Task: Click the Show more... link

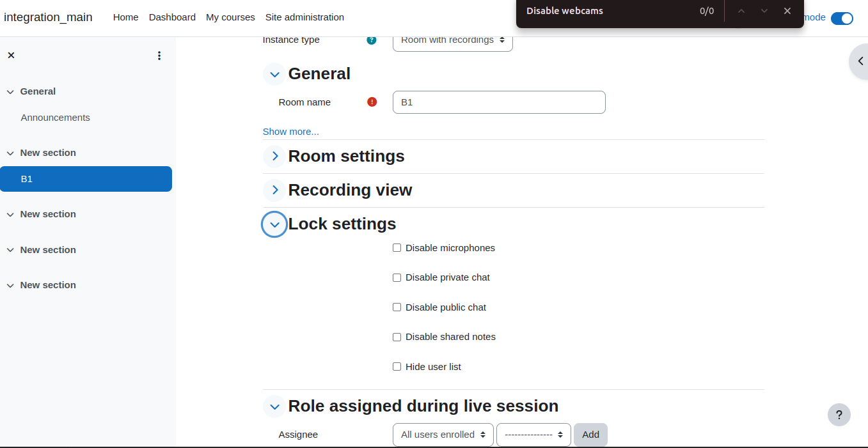Action: (290, 132)
